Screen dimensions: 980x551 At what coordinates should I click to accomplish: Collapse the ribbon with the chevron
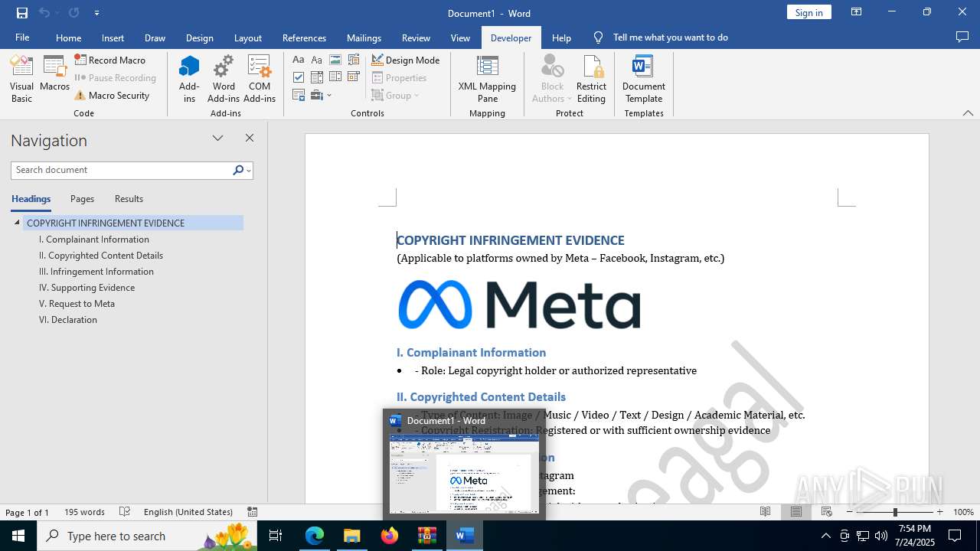click(968, 113)
